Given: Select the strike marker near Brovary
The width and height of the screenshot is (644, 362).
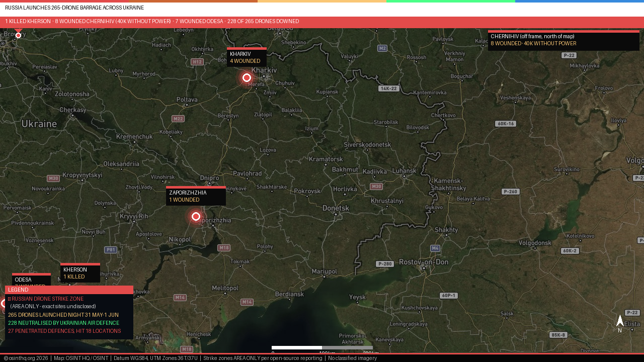Looking at the screenshot, I should tap(18, 35).
